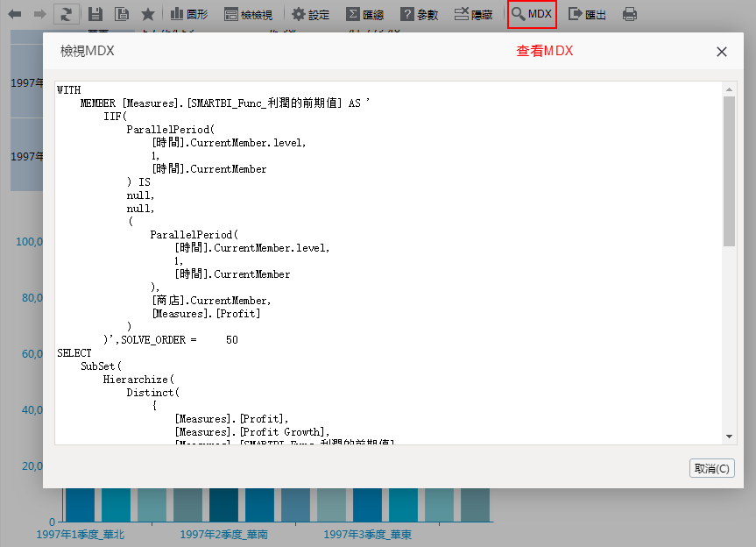The image size is (756, 547).
Task: Open the 圖形 chart toolbar item
Action: coord(188,14)
